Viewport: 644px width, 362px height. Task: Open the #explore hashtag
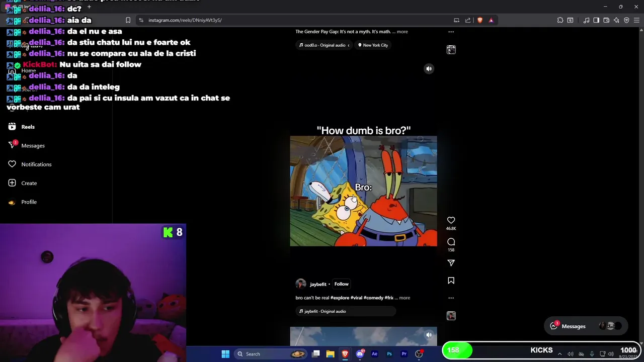click(x=340, y=298)
